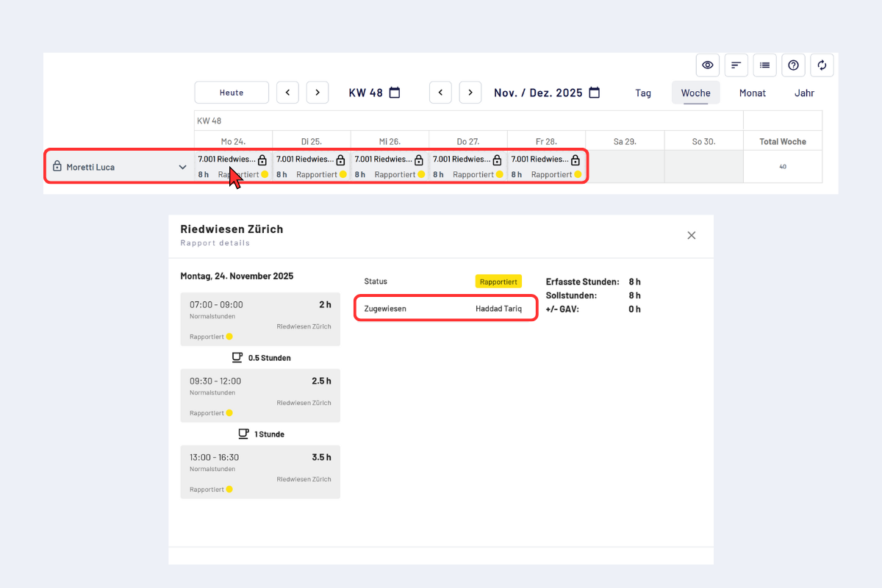Go to previous calendar week
This screenshot has width=882, height=588.
point(287,93)
